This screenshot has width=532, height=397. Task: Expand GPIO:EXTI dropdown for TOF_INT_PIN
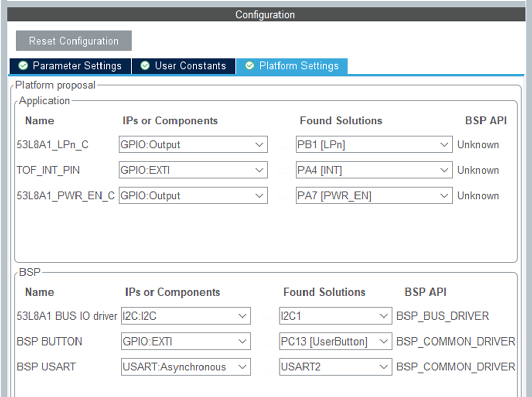pyautogui.click(x=193, y=170)
